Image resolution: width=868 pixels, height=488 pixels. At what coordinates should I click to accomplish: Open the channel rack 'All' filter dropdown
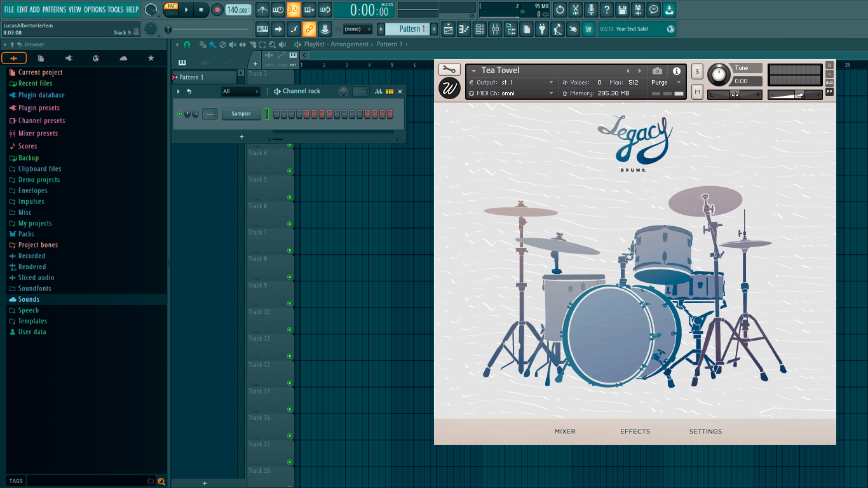pos(241,91)
